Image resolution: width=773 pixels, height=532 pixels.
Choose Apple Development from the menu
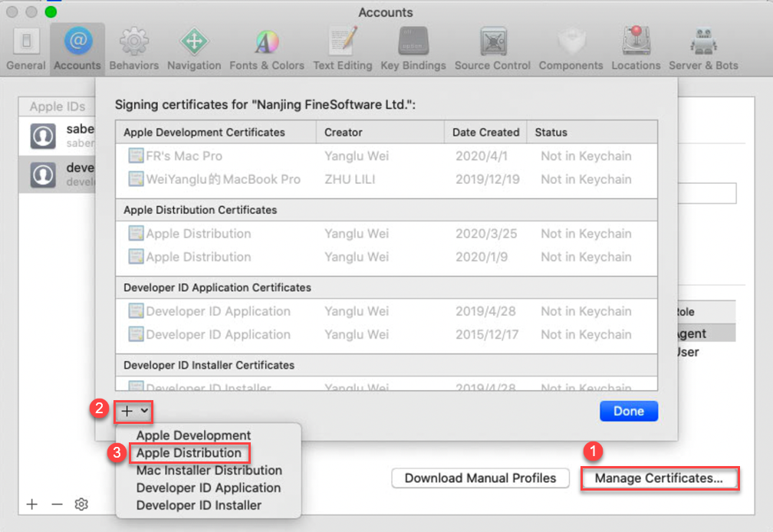(193, 435)
